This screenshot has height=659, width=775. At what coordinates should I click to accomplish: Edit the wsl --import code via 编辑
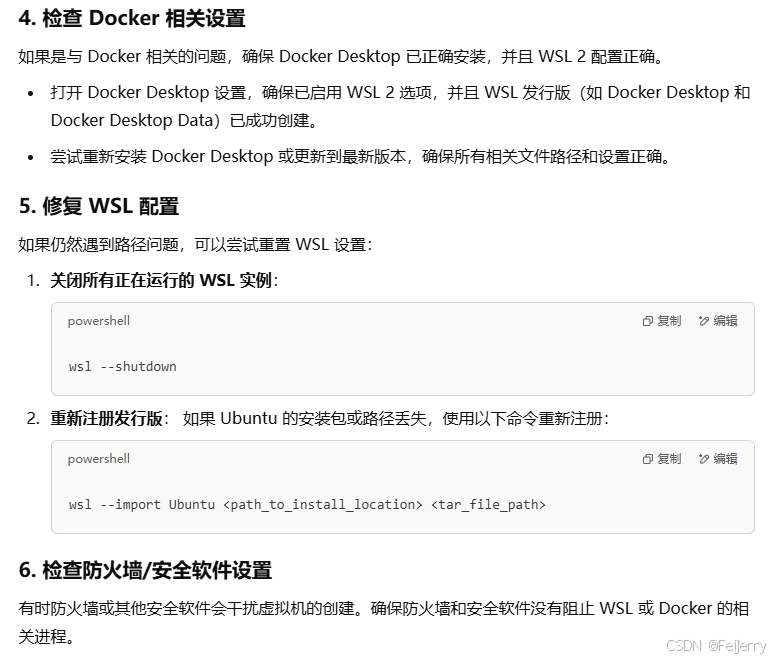point(718,459)
